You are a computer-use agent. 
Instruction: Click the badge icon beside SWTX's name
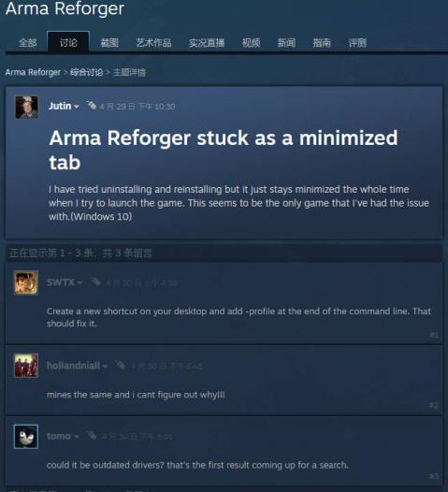(x=95, y=282)
